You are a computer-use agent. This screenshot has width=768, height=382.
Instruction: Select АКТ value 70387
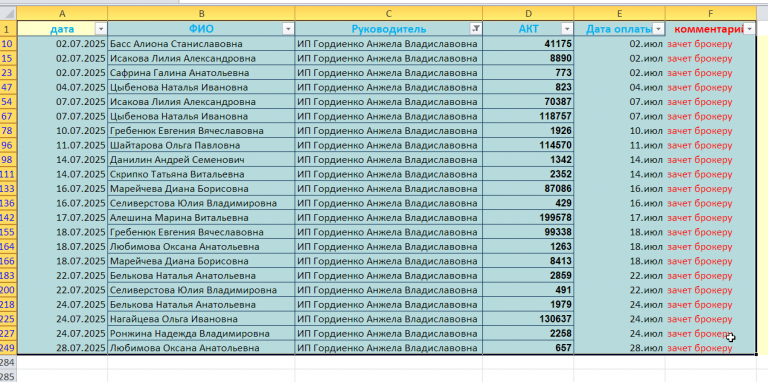pos(528,102)
